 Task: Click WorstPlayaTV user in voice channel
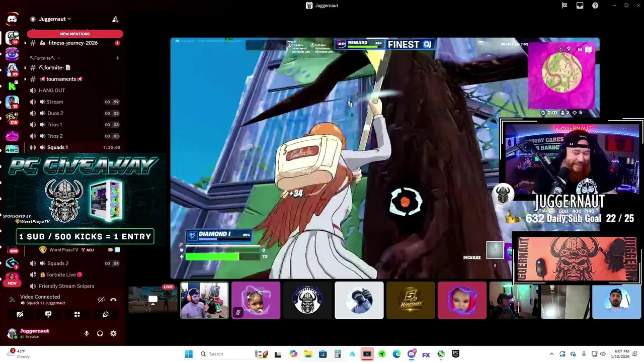tap(79, 250)
